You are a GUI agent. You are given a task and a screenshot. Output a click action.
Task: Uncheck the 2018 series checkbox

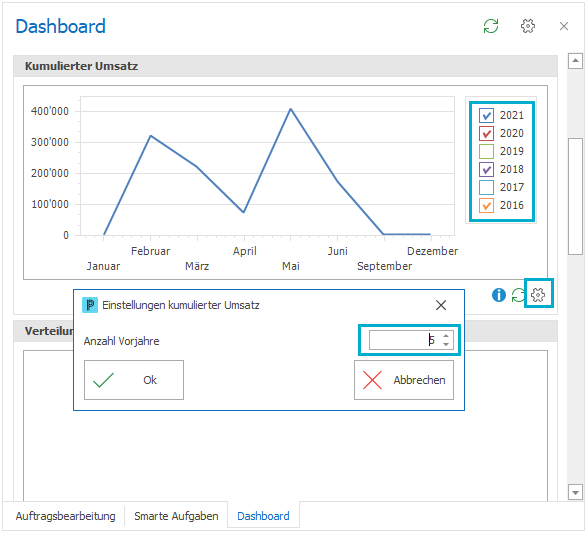click(486, 169)
